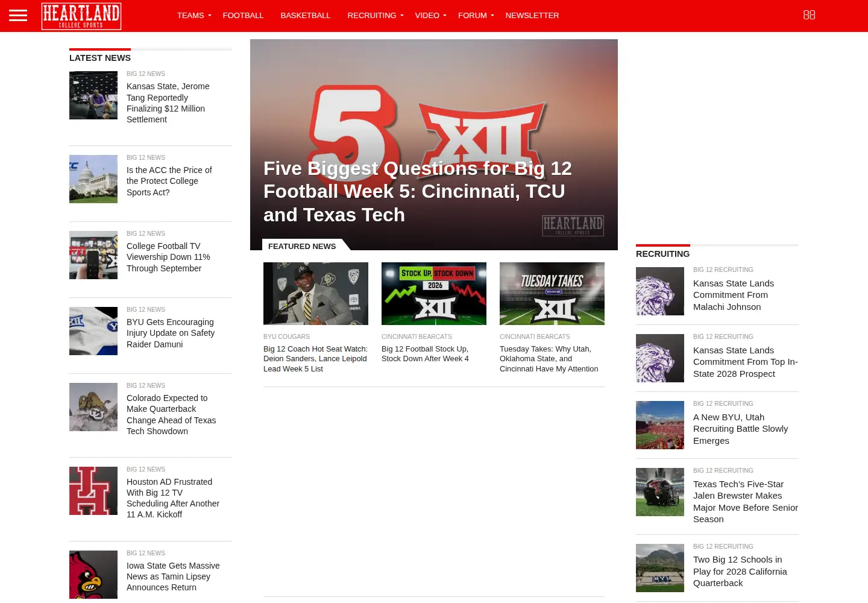Click Cincinnati Bearcats label above Stock Up article
The width and height of the screenshot is (868, 603).
pyautogui.click(x=417, y=336)
